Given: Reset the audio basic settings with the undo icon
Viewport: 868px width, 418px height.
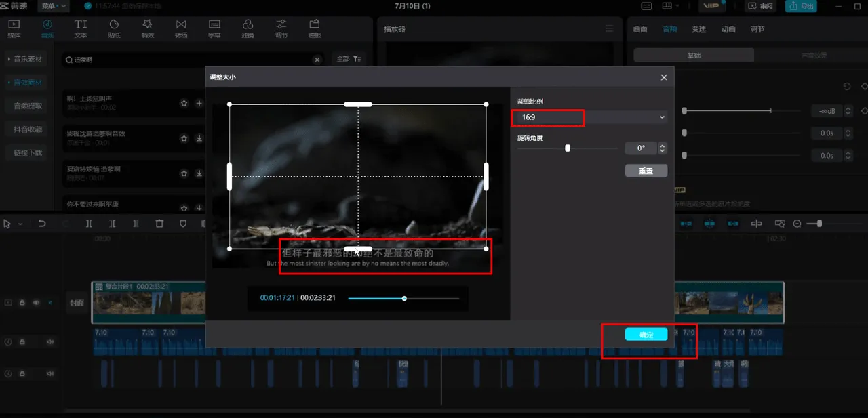Looking at the screenshot, I should click(847, 86).
